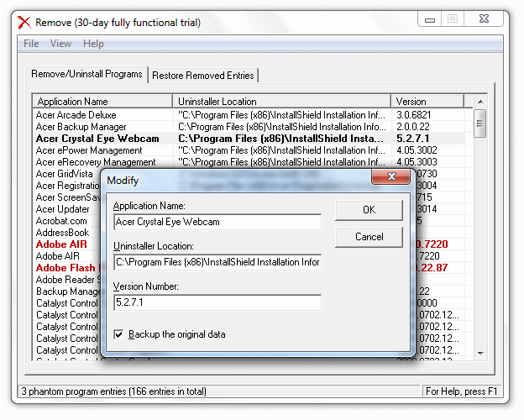This screenshot has width=524, height=420.
Task: Sort by Application Name column header
Action: tap(102, 102)
